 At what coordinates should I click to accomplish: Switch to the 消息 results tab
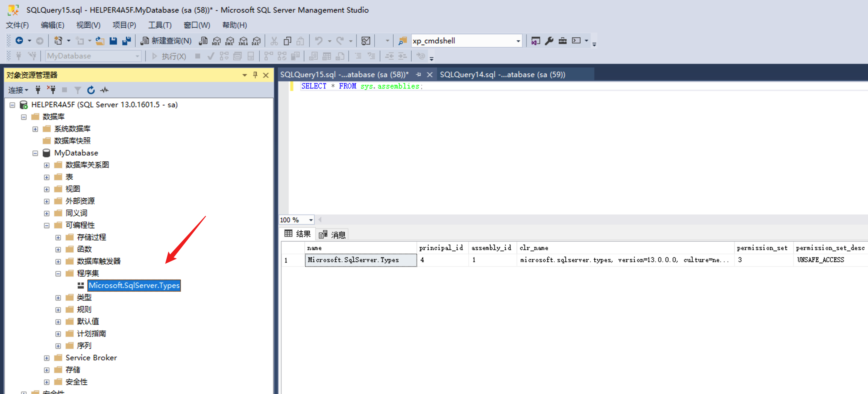point(332,234)
